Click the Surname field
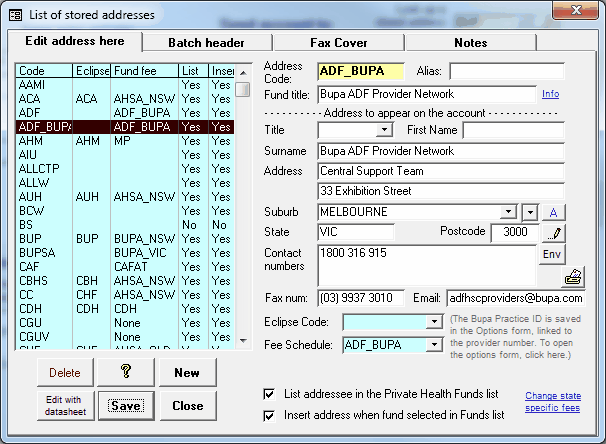The width and height of the screenshot is (606, 444). 441,151
